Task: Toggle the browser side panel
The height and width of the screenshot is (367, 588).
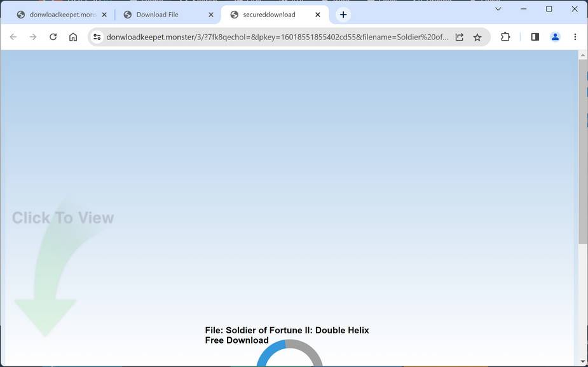Action: click(x=535, y=37)
